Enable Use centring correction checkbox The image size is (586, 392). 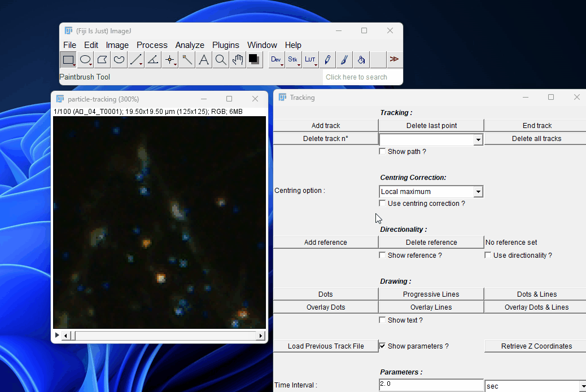tap(382, 204)
